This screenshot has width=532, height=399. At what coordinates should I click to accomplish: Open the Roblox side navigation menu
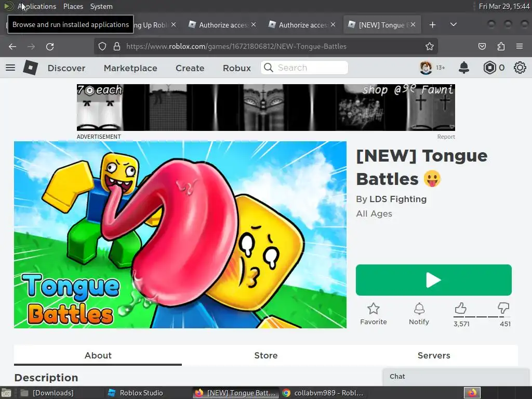[x=10, y=68]
